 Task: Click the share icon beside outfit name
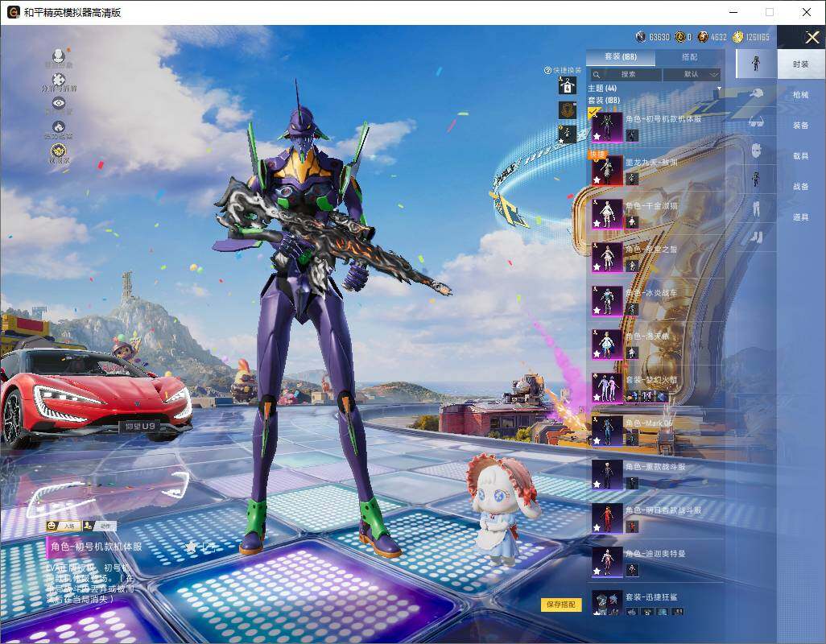click(209, 547)
